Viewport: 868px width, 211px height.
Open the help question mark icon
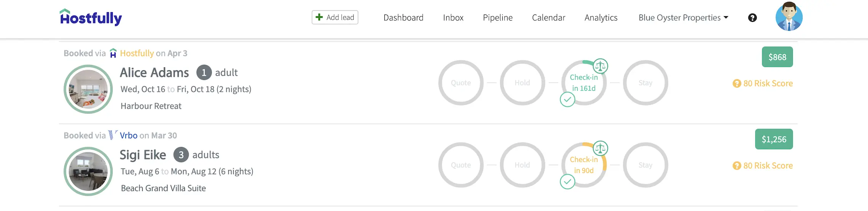click(x=752, y=18)
